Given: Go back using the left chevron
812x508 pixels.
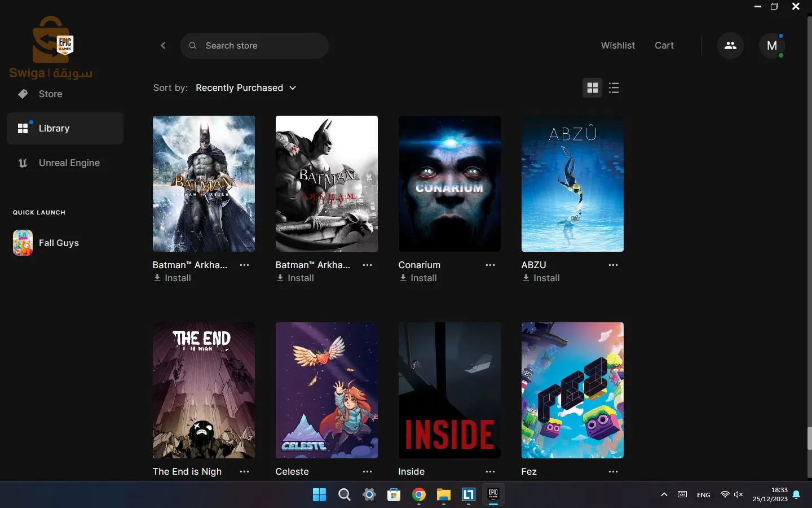Looking at the screenshot, I should pyautogui.click(x=163, y=46).
